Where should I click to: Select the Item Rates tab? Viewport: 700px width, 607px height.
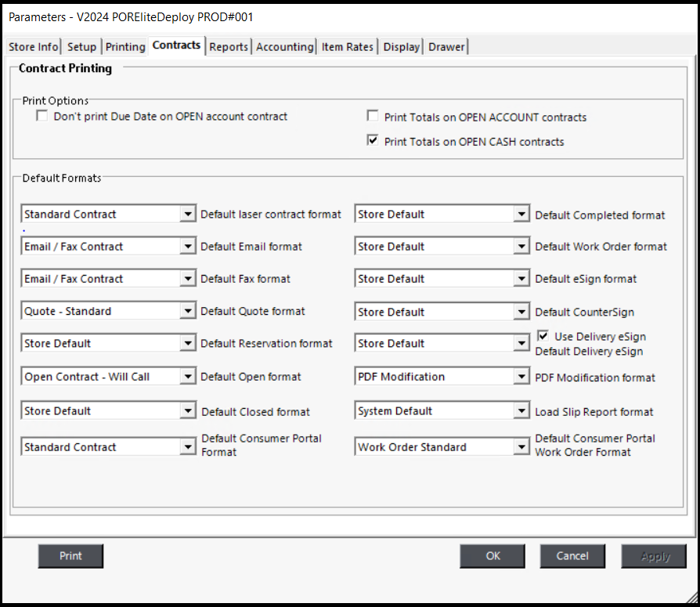(x=348, y=47)
